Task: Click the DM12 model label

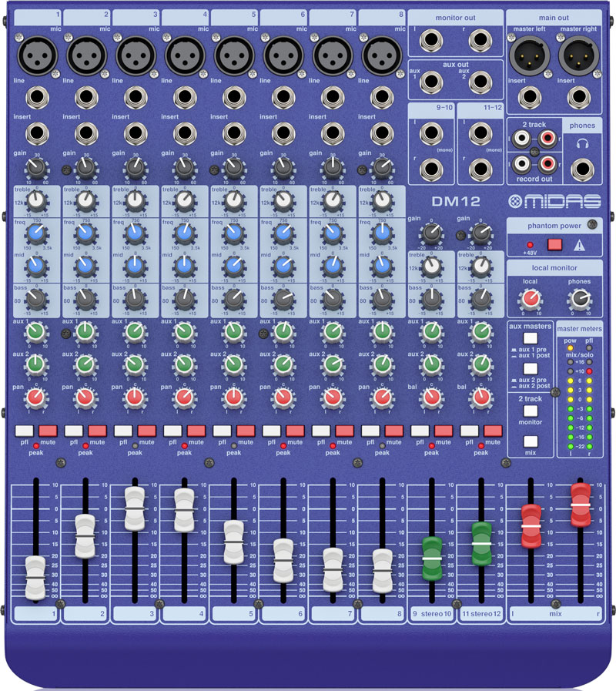Action: [x=456, y=201]
